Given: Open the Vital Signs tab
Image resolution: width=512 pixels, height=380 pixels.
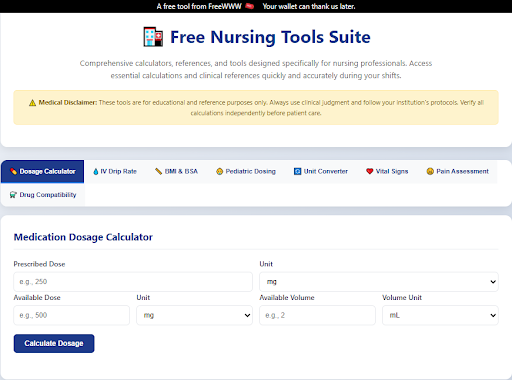Looking at the screenshot, I should pyautogui.click(x=387, y=171).
